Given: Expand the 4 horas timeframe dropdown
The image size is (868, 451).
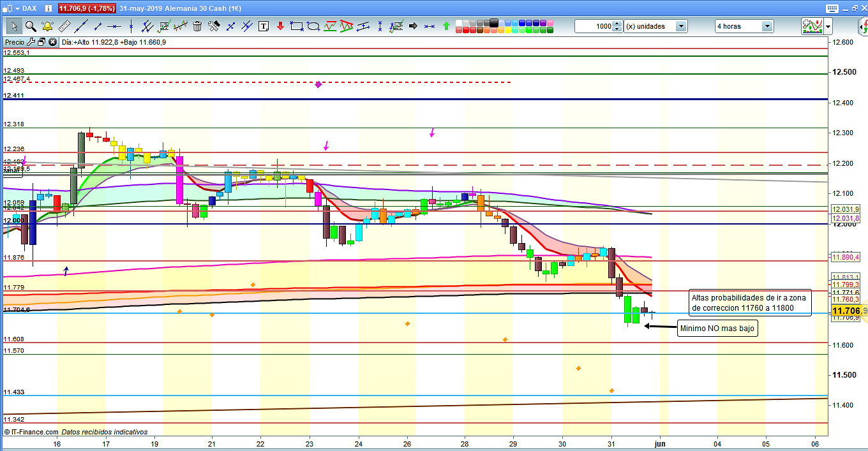Looking at the screenshot, I should tap(767, 26).
